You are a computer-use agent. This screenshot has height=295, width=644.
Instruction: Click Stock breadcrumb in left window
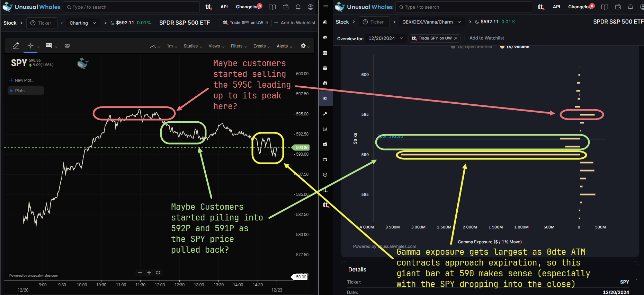click(10, 23)
